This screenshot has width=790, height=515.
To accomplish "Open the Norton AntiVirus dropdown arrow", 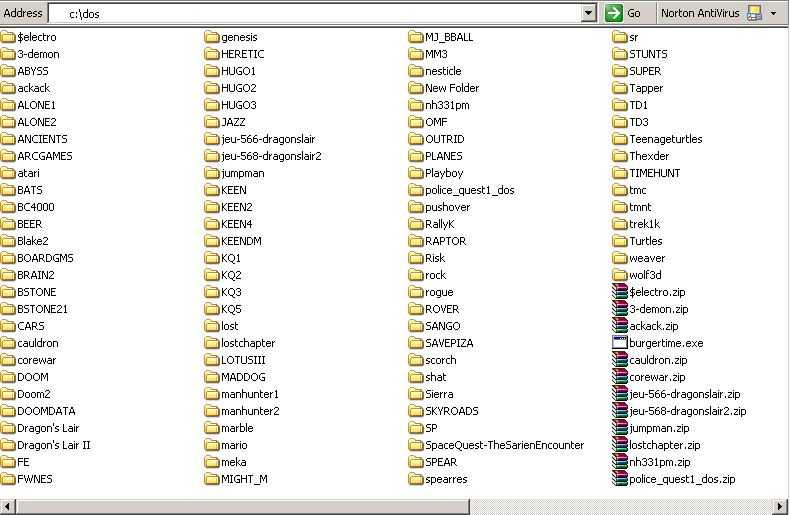I will click(773, 14).
